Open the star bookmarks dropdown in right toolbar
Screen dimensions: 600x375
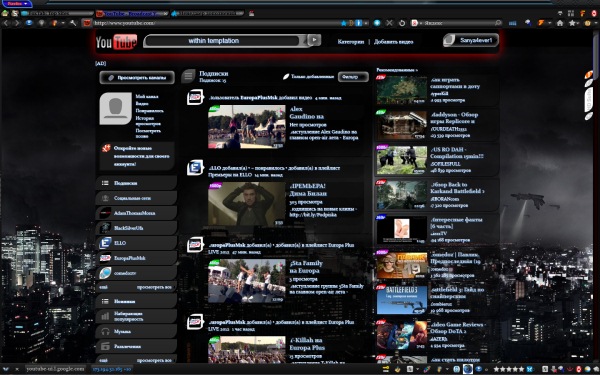coord(574,23)
